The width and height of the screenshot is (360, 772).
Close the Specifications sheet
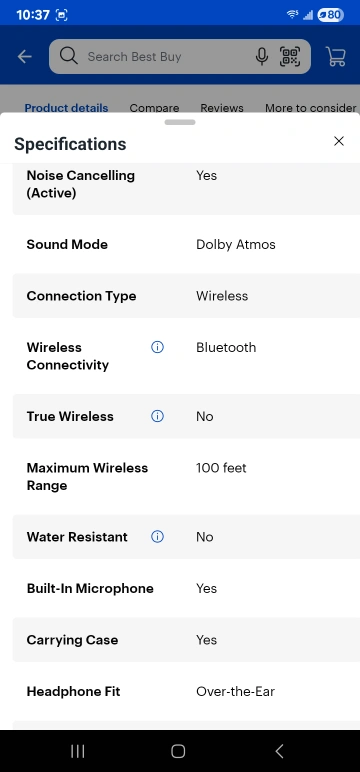339,141
